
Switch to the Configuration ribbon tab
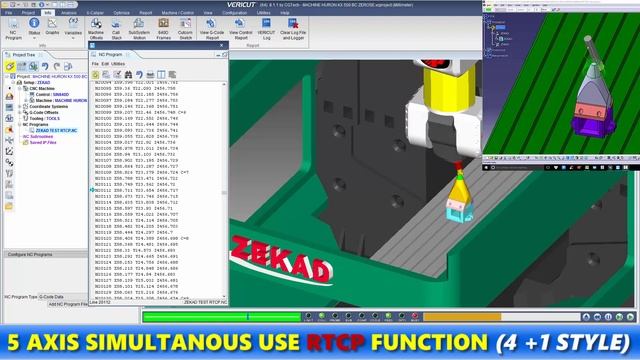pyautogui.click(x=234, y=13)
